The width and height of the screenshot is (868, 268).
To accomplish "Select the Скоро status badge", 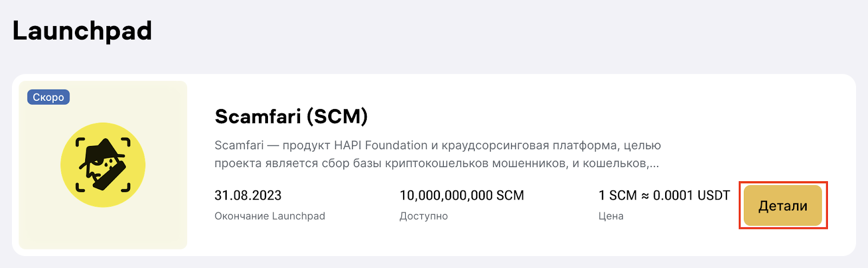I will pyautogui.click(x=48, y=97).
